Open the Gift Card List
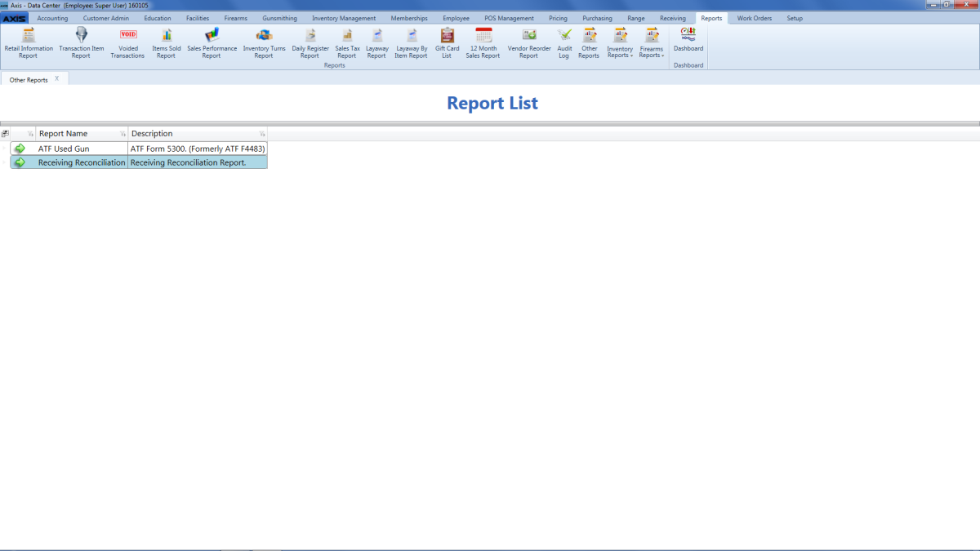Image resolution: width=980 pixels, height=551 pixels. click(x=447, y=42)
